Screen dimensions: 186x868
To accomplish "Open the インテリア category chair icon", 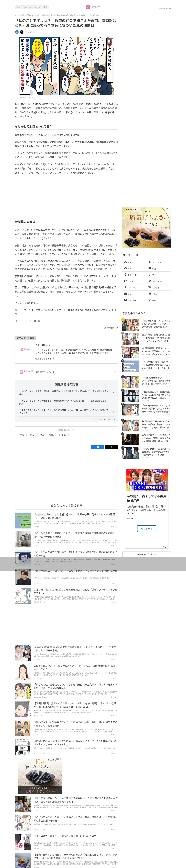I will (x=126, y=287).
